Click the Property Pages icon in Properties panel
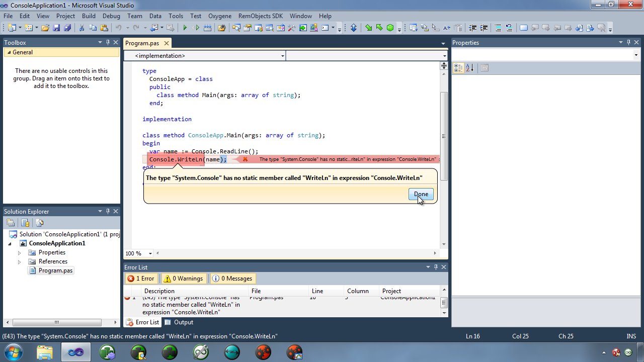The image size is (644, 362). pos(485,68)
